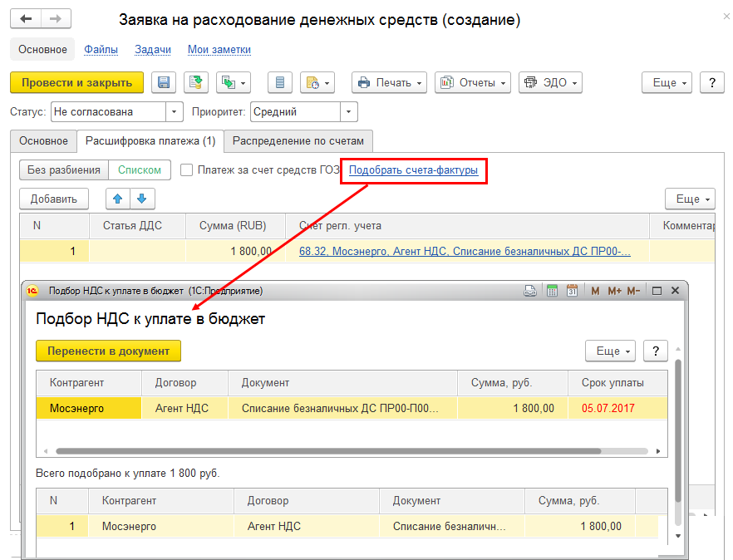Image resolution: width=733 pixels, height=560 pixels.
Task: Go forward with the right arrow button
Action: pyautogui.click(x=56, y=19)
